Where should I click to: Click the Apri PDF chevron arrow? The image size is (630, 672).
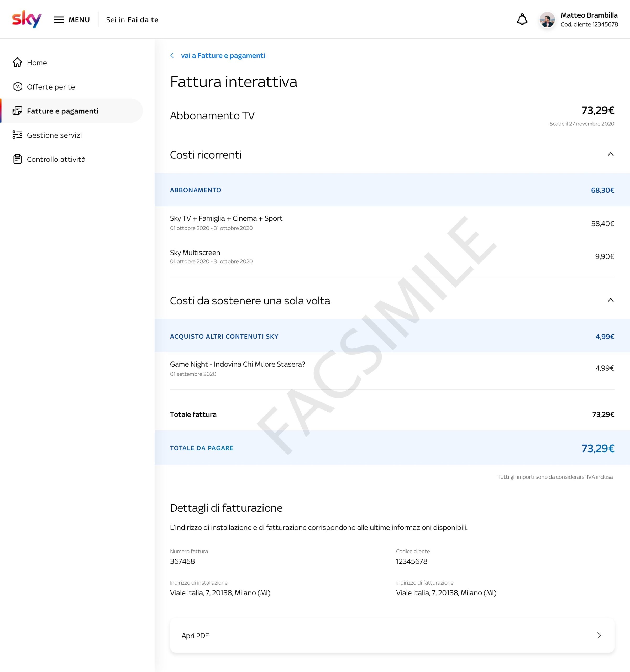(599, 636)
